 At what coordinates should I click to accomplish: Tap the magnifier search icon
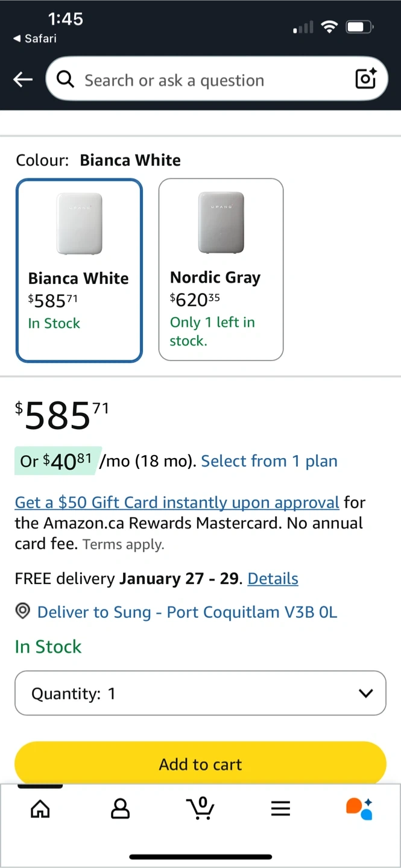pyautogui.click(x=65, y=80)
